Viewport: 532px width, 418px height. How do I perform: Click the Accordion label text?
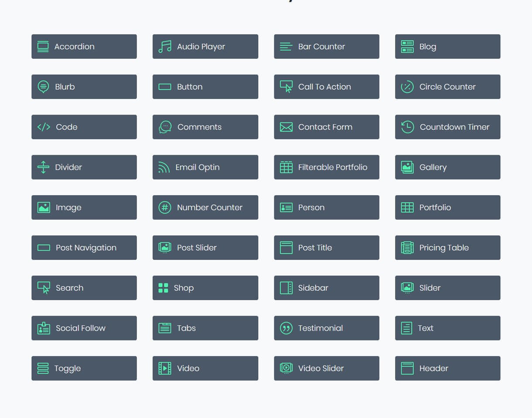(x=74, y=47)
